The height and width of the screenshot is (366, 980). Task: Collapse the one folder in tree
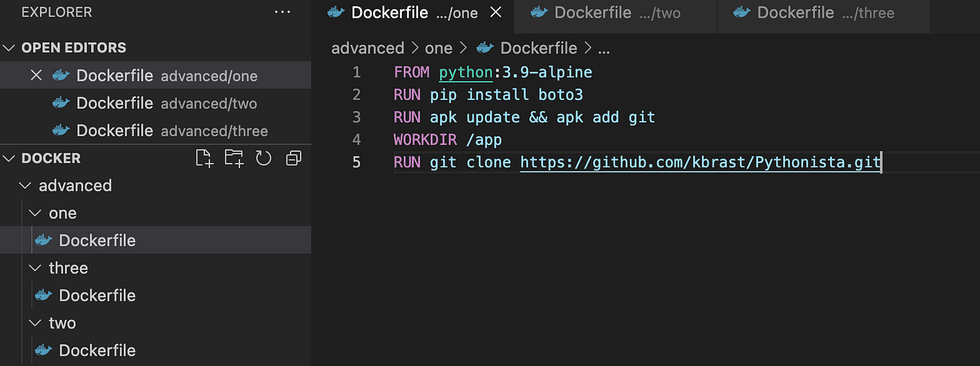35,213
